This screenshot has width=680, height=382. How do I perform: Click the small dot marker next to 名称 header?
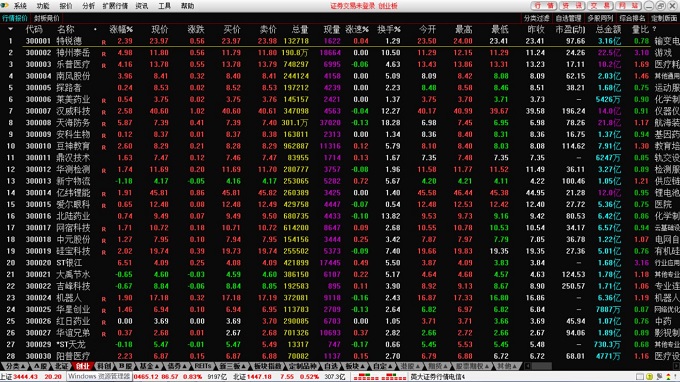pyautogui.click(x=95, y=29)
